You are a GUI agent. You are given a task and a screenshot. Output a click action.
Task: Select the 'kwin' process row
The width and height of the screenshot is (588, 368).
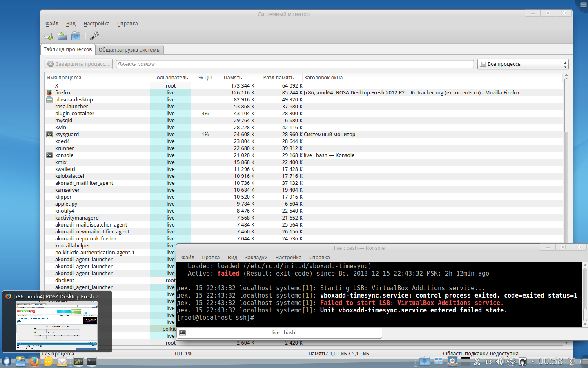point(303,128)
